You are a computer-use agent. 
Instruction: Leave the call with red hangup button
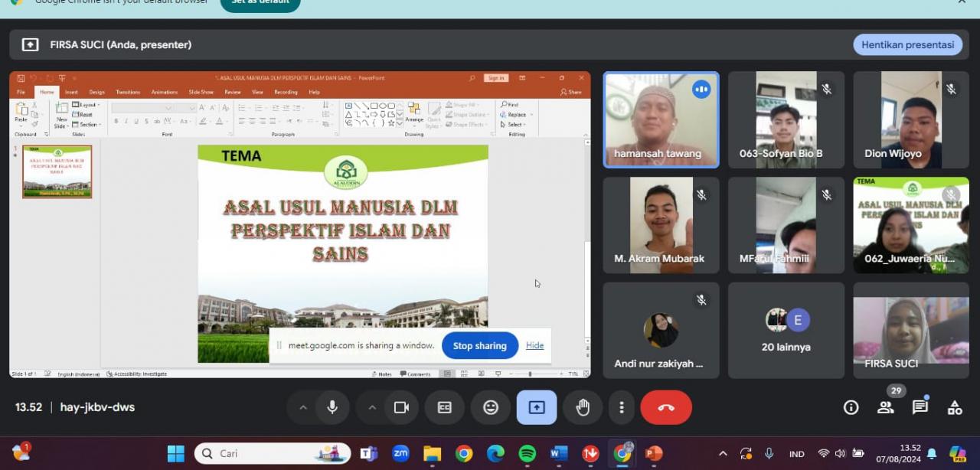pyautogui.click(x=665, y=407)
